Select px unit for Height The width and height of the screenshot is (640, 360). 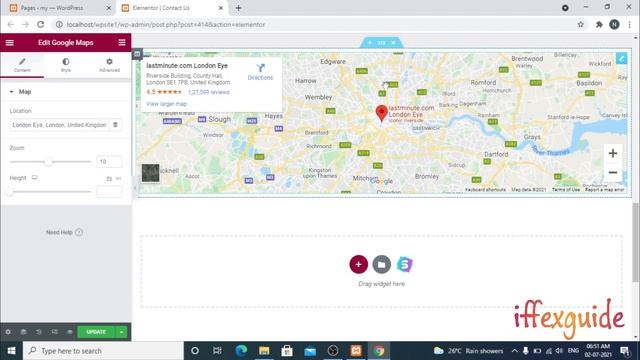[109, 178]
